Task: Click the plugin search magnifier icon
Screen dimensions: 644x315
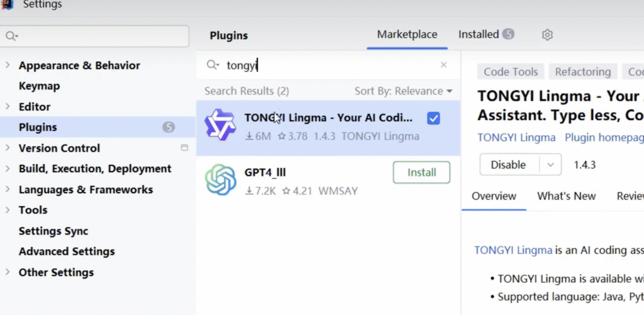Action: coord(213,65)
